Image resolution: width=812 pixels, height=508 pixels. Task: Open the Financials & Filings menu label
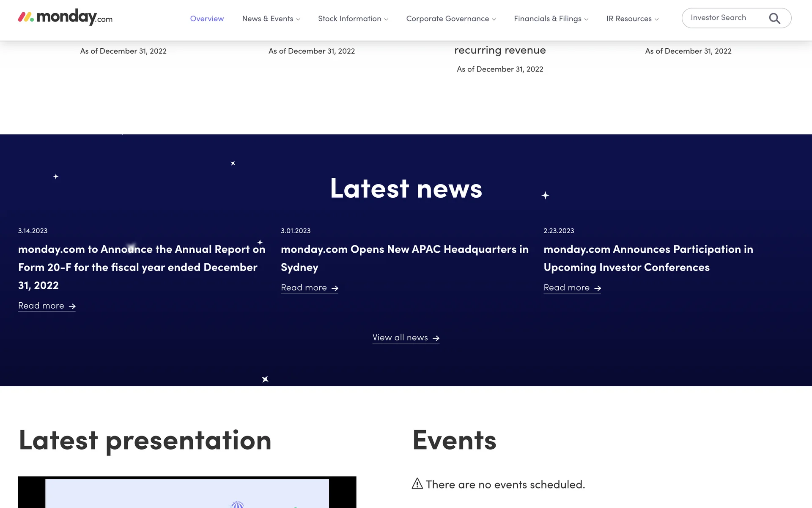pyautogui.click(x=547, y=19)
